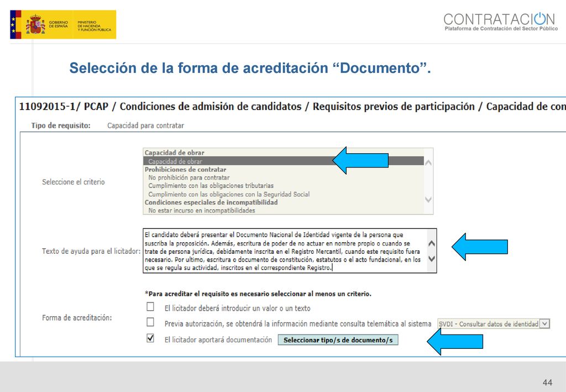Open 'SVDI - Consultar datos de identidad' dropdown
The width and height of the screenshot is (566, 392).
[494, 324]
